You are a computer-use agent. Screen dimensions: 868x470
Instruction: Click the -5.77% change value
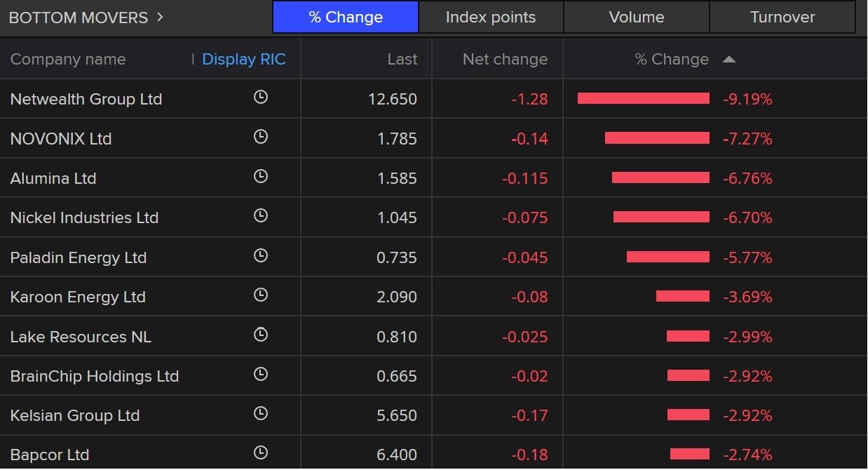747,257
